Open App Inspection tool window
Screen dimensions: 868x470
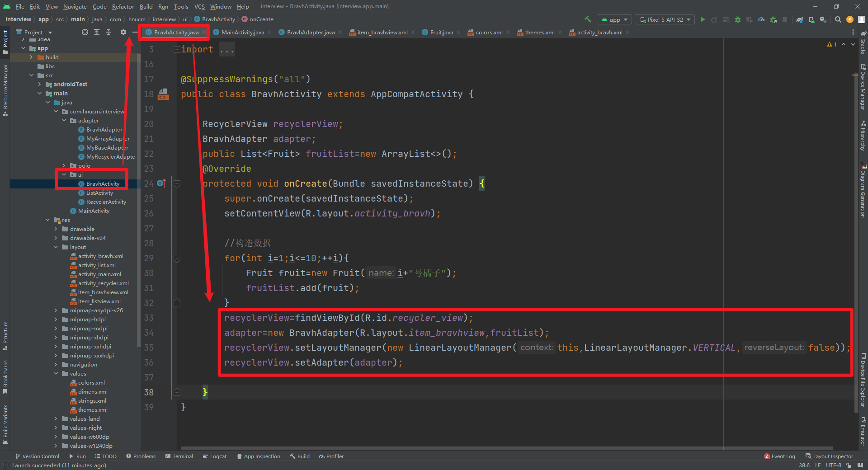click(x=258, y=456)
